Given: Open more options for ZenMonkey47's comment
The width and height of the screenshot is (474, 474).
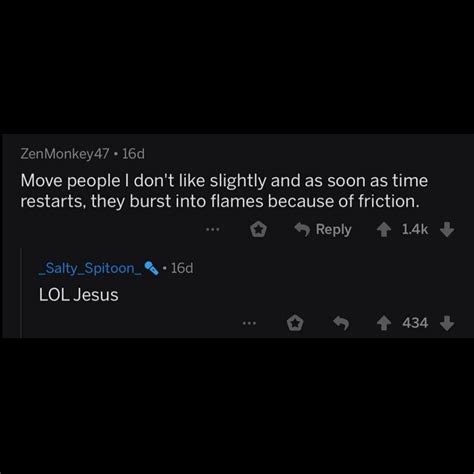Looking at the screenshot, I should point(213,229).
